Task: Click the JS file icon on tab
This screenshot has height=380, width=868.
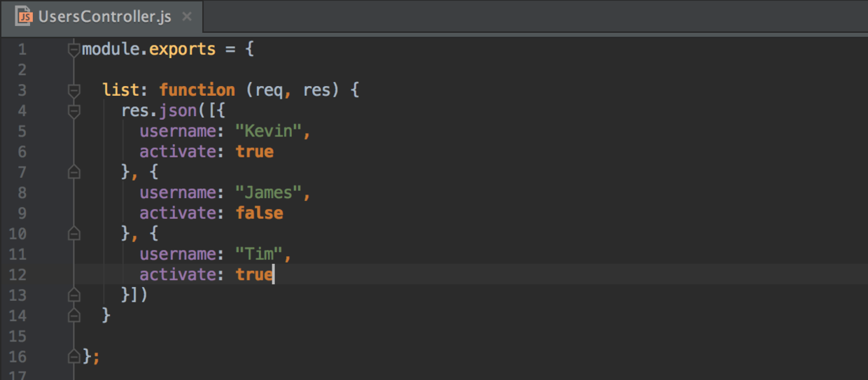Action: coord(24,17)
